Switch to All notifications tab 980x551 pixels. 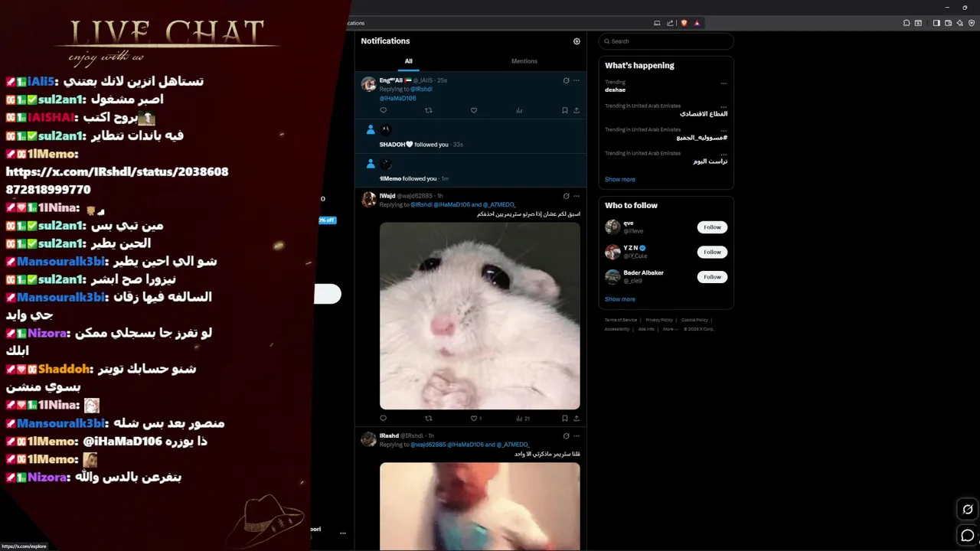(408, 61)
